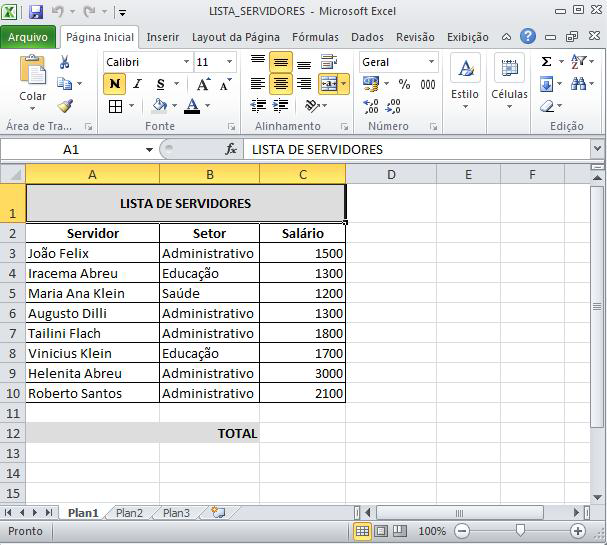Image resolution: width=607 pixels, height=545 pixels.
Task: Click decrease decimal places icon
Action: [393, 106]
